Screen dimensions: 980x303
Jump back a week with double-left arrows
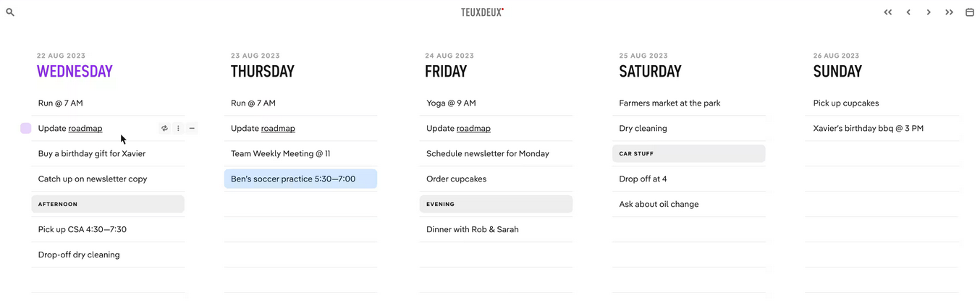click(888, 12)
